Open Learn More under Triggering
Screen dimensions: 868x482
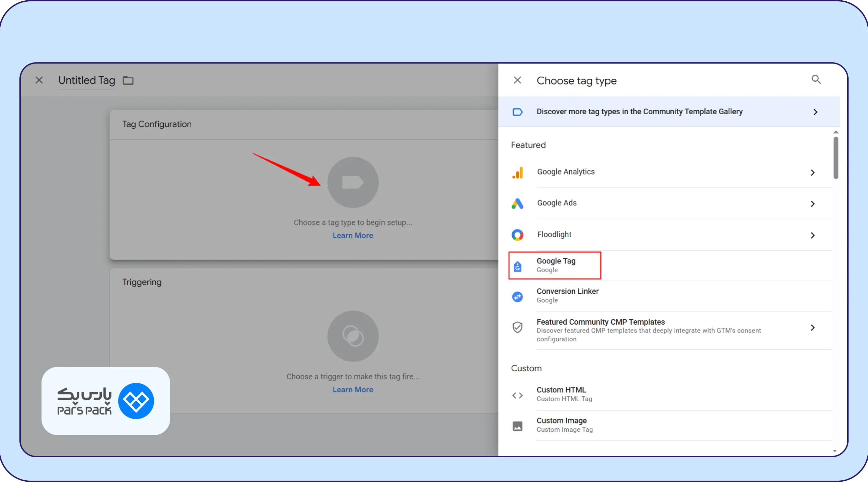coord(353,389)
